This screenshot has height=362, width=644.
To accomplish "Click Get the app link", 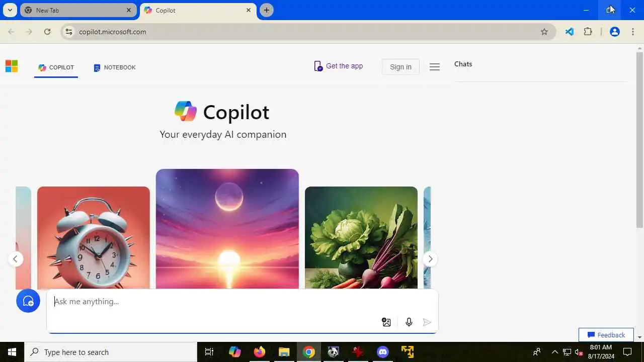I will tap(339, 66).
